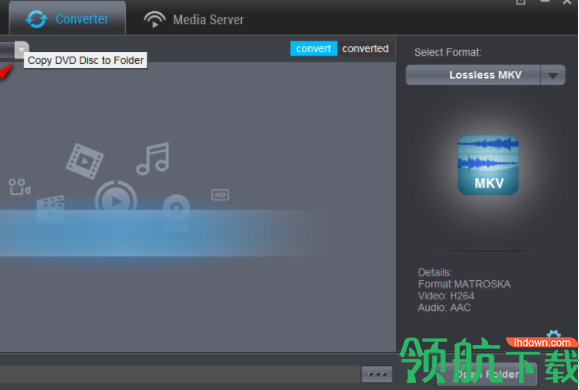Click the 'Format:MATROSKA' details text

click(464, 284)
